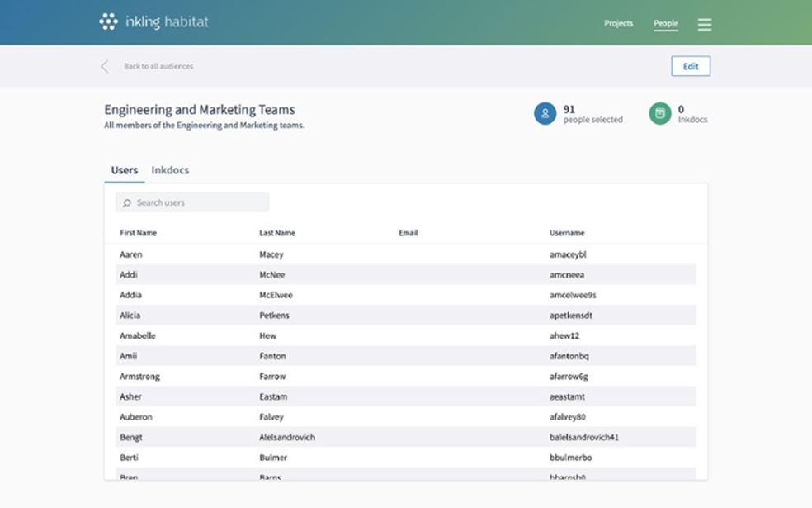Go back to all audiences link
Image resolution: width=812 pixels, height=508 pixels.
click(158, 67)
